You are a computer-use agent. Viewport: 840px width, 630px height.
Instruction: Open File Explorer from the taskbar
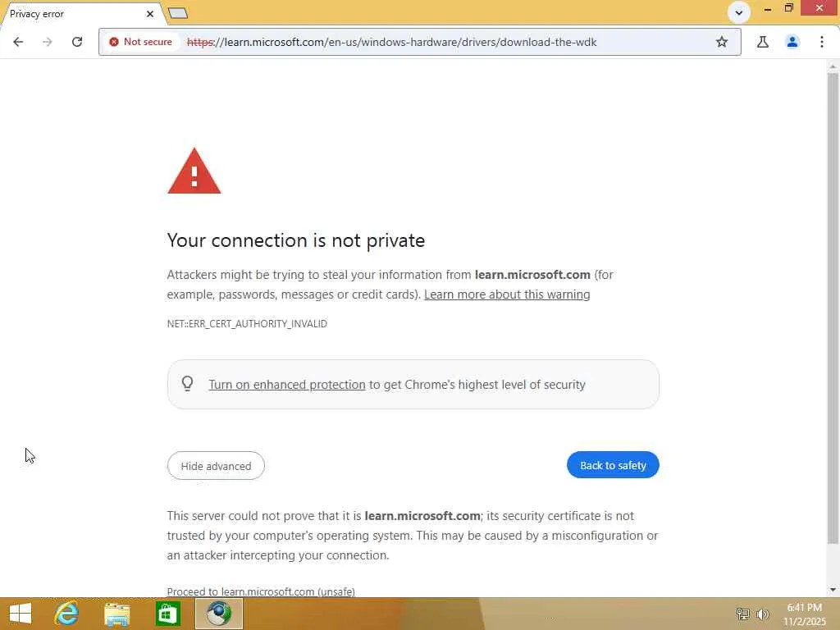tap(117, 613)
